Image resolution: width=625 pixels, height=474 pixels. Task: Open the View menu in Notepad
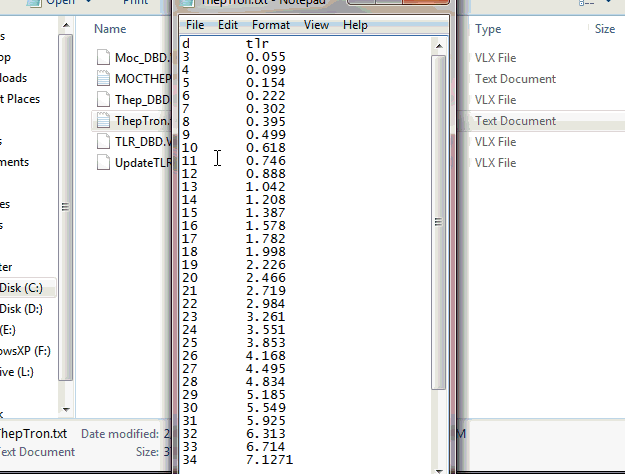click(x=316, y=24)
